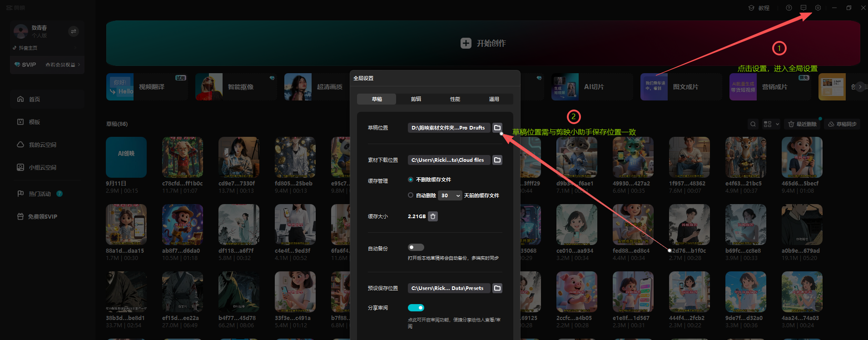The image size is (868, 340).
Task: Switch to the 剪辑 settings tab
Action: [416, 99]
